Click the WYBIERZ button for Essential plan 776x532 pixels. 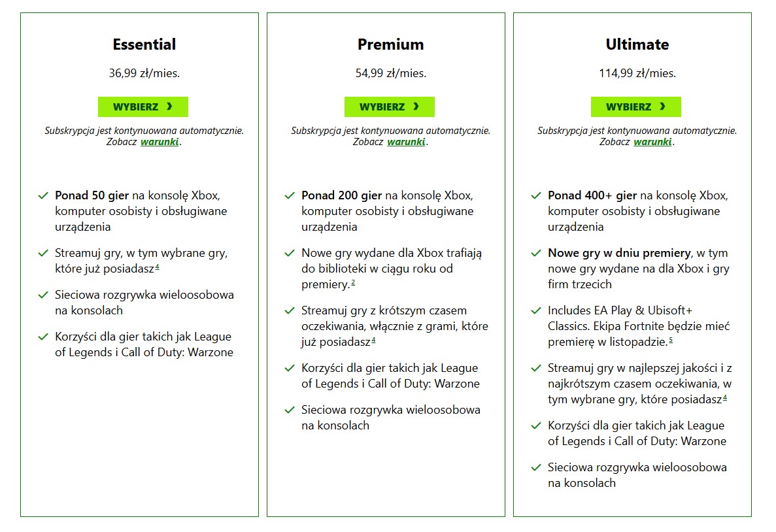point(143,107)
